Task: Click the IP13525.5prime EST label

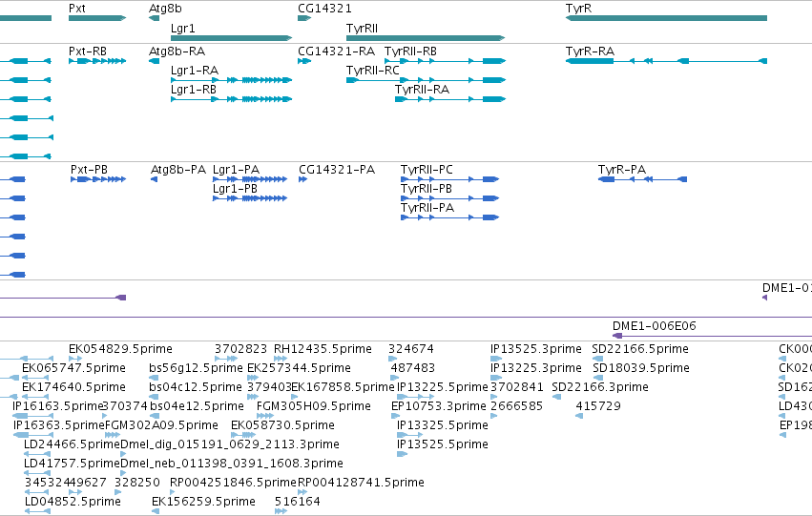Action: click(x=442, y=444)
